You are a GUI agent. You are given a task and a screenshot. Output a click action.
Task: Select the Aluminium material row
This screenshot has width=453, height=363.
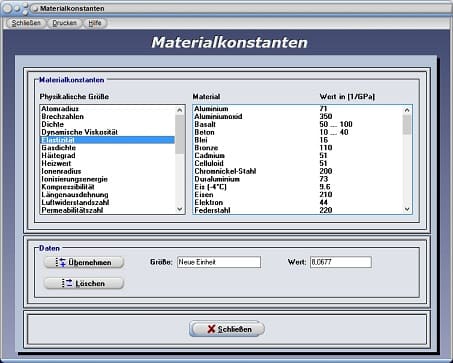point(298,109)
